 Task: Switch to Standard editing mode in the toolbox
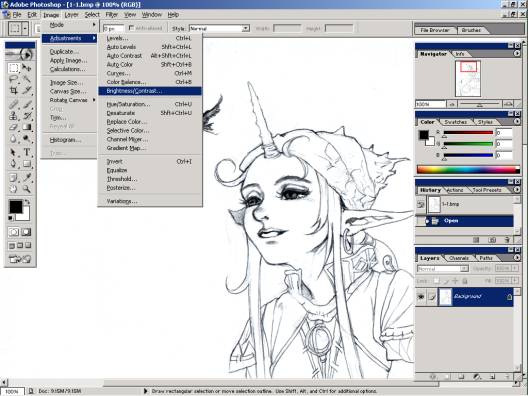(x=13, y=232)
